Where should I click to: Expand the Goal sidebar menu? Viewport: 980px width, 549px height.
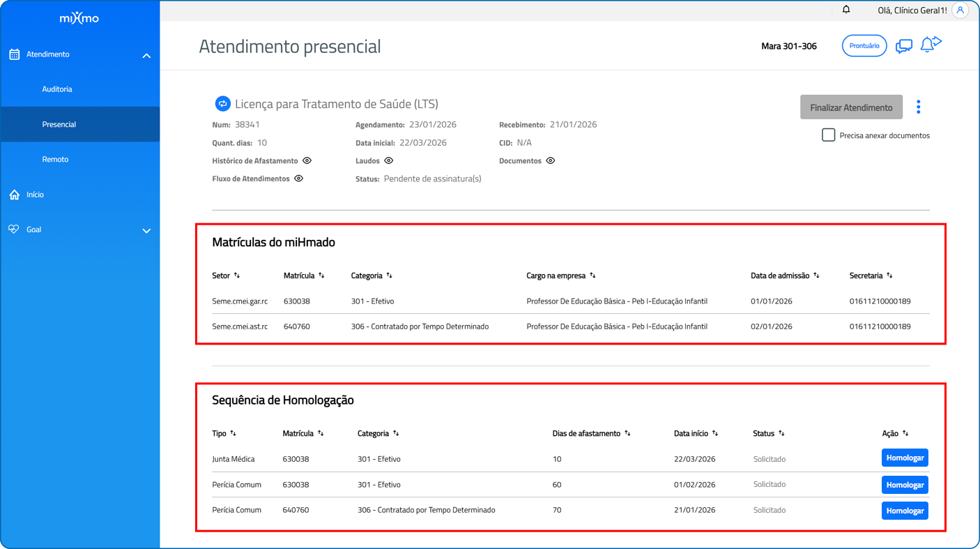(x=146, y=230)
